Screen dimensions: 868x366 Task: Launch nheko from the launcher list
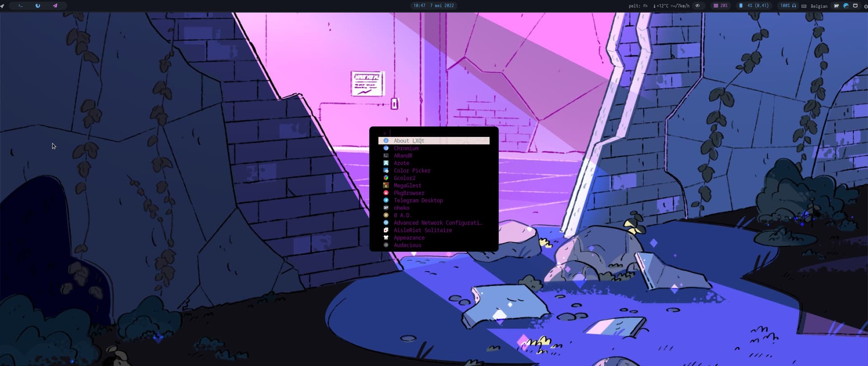pyautogui.click(x=434, y=208)
